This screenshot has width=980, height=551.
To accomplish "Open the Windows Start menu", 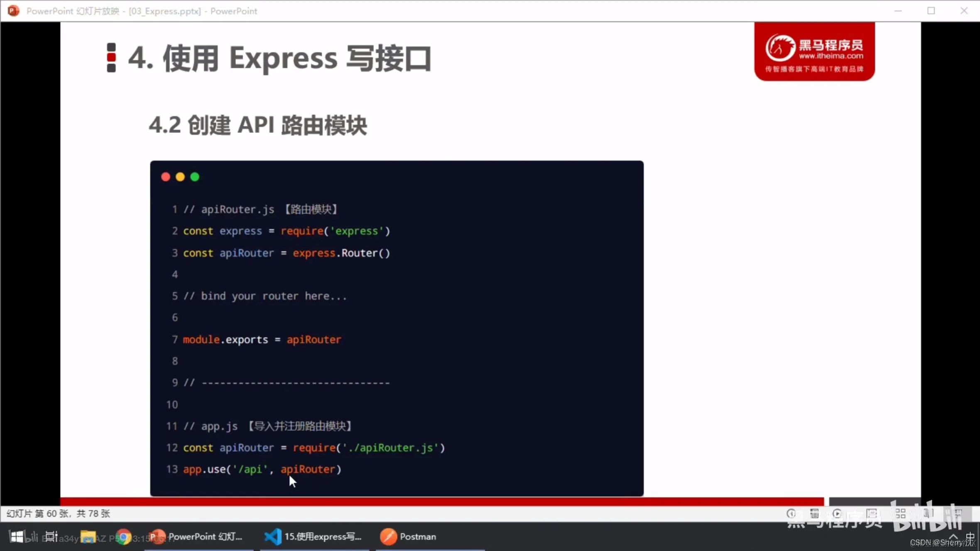I will pos(17,536).
